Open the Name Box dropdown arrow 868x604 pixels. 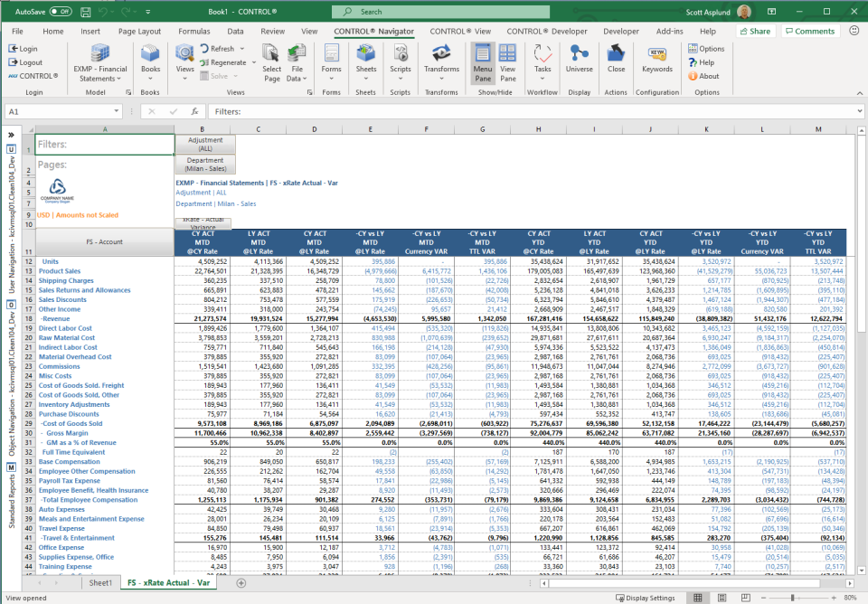click(118, 111)
